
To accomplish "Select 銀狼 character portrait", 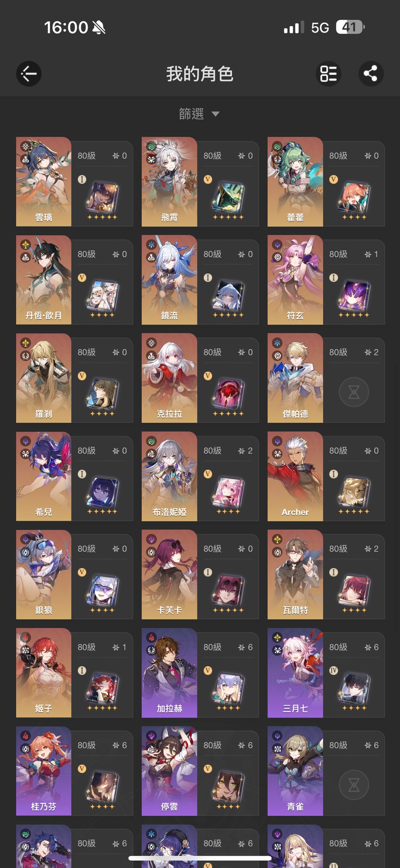I will coord(44,574).
